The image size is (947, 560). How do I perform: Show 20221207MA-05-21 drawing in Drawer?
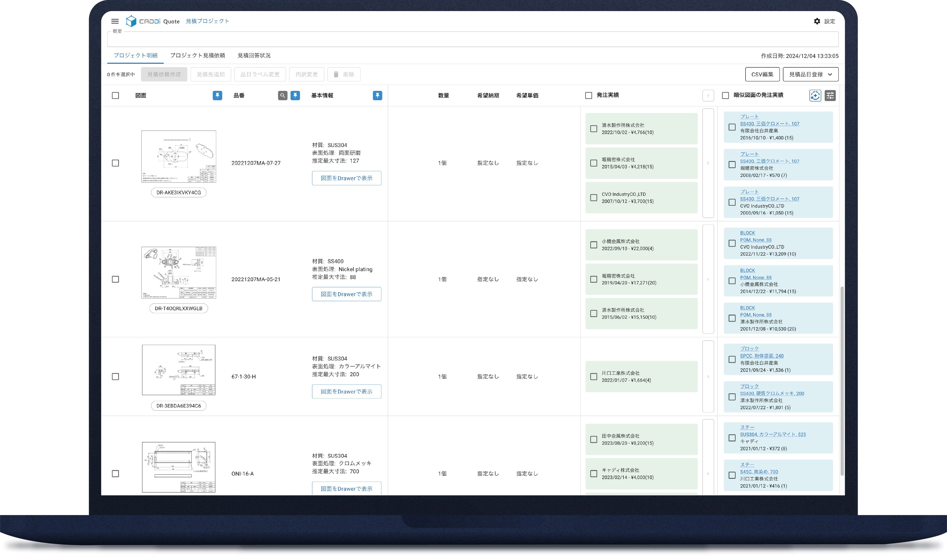347,294
